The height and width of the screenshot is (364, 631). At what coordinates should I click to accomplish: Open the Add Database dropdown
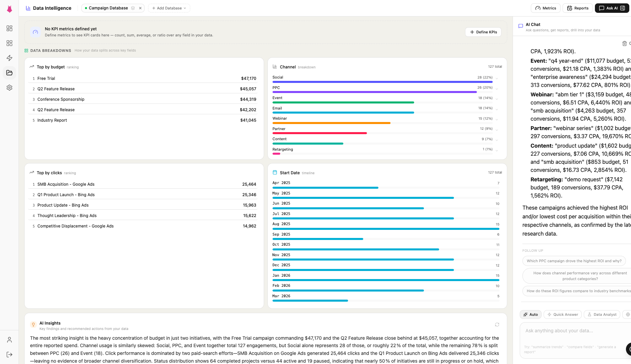click(x=169, y=8)
